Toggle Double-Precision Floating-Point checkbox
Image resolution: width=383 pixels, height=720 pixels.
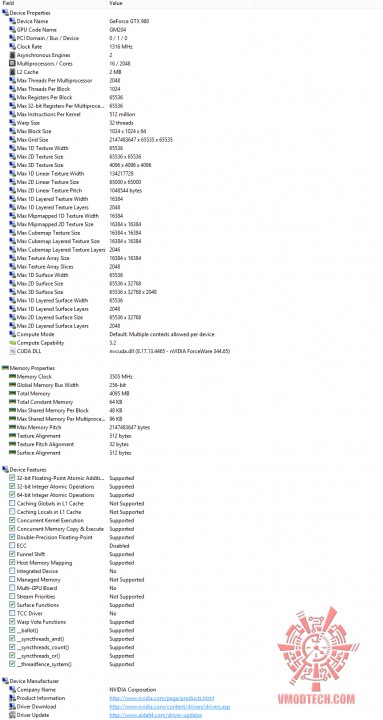12,537
